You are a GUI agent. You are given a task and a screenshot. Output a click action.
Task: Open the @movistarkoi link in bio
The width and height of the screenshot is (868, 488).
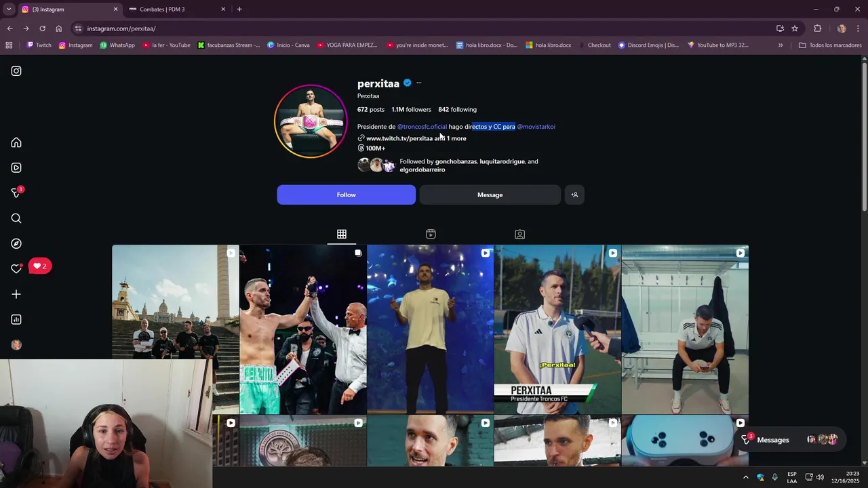536,127
